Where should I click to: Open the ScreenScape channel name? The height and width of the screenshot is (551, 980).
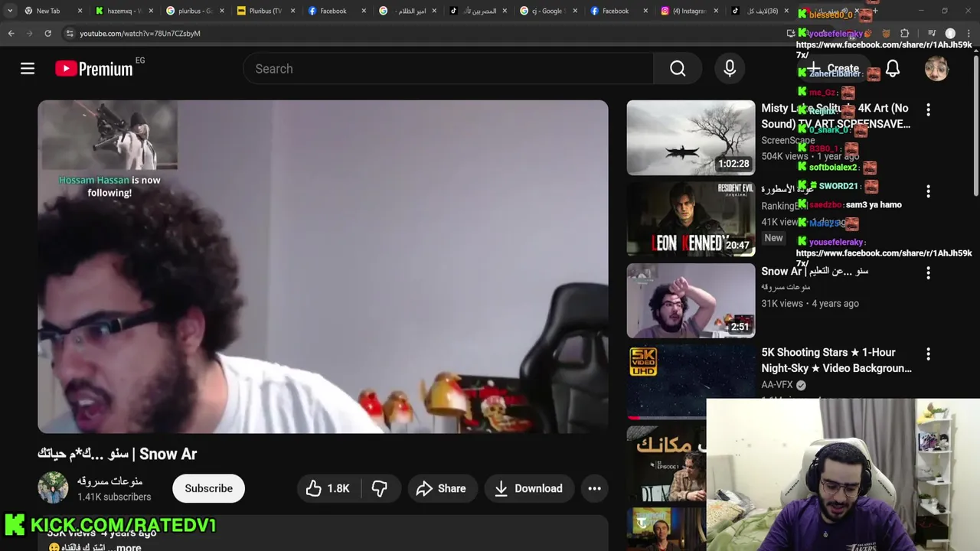point(788,140)
